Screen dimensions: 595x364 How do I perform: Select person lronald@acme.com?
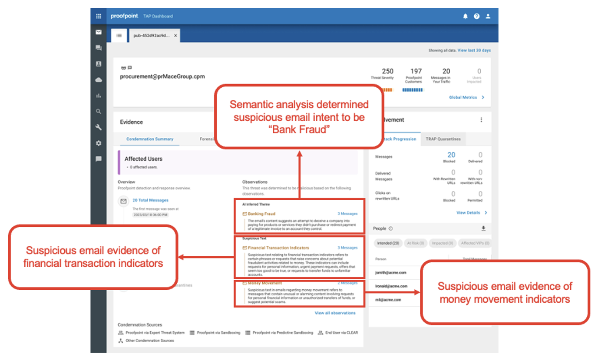coord(391,286)
